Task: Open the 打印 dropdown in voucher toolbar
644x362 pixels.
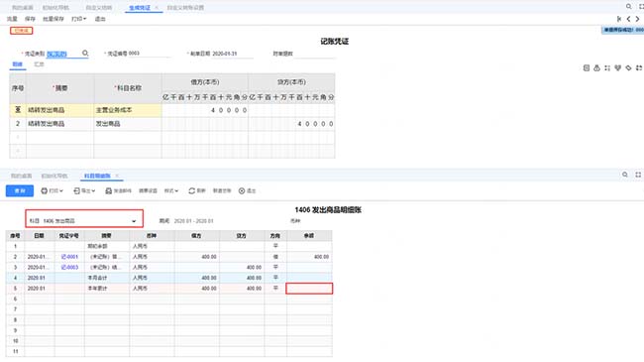Action: coord(79,19)
